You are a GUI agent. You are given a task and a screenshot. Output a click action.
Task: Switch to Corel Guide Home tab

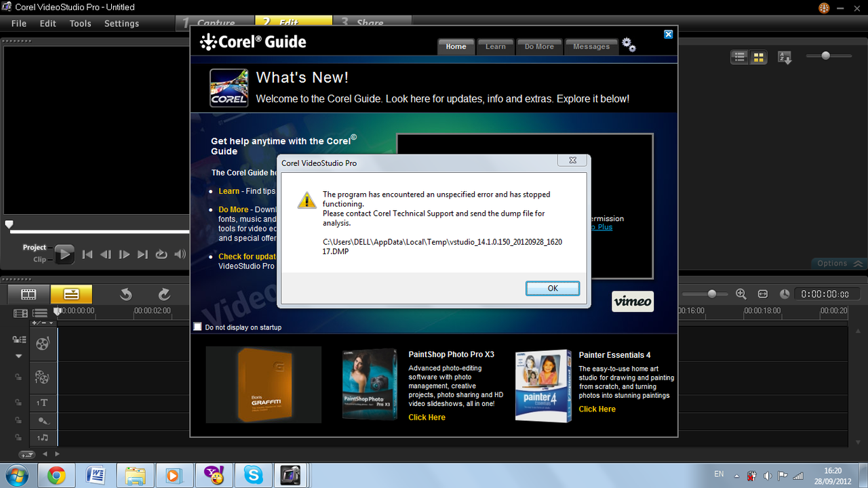(x=456, y=46)
